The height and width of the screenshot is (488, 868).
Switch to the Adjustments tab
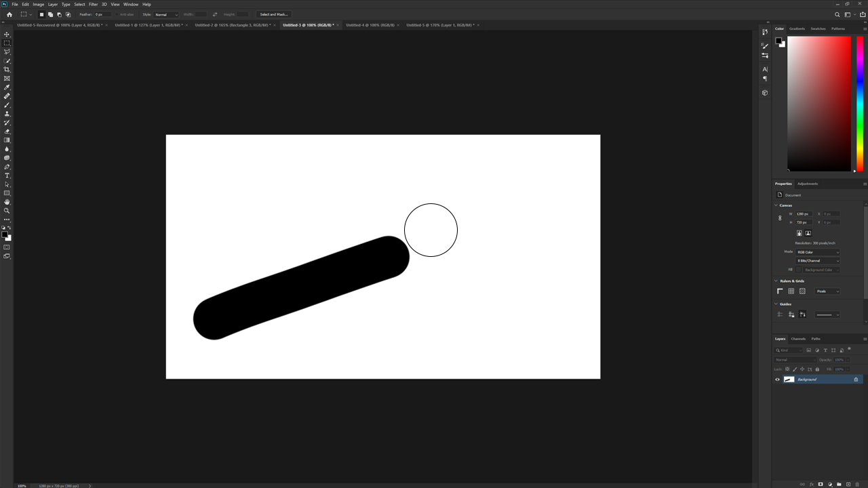click(x=808, y=184)
